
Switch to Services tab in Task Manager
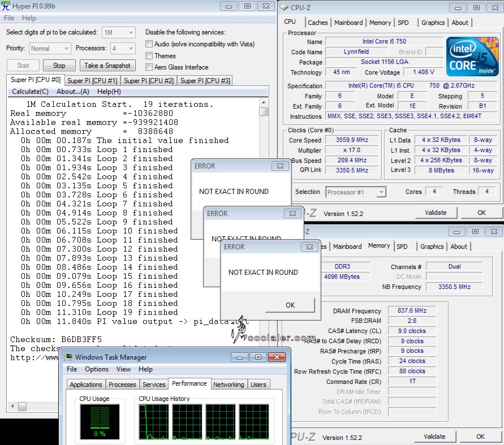154,384
